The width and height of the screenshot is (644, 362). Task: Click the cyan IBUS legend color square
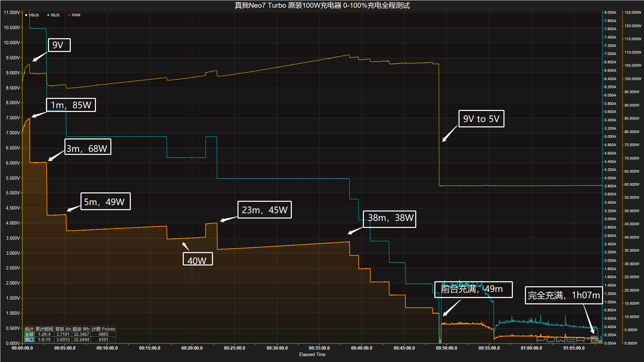pos(48,15)
